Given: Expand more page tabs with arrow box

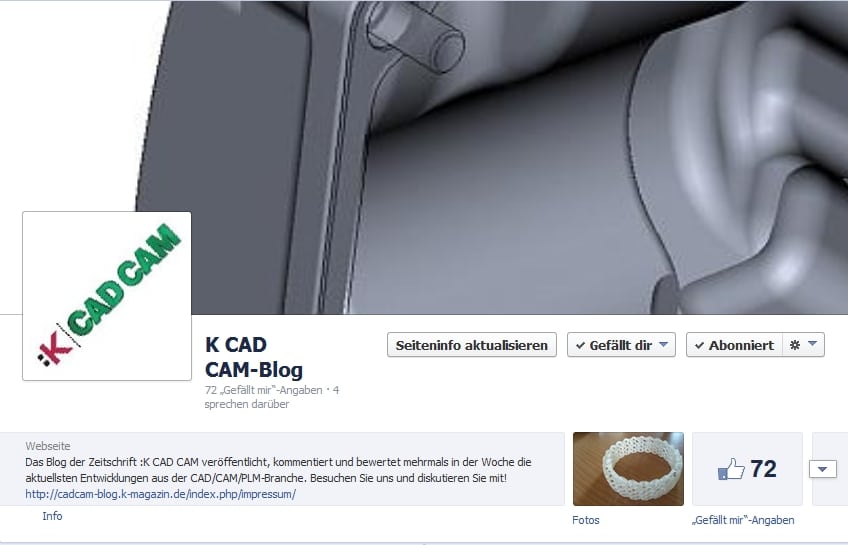Looking at the screenshot, I should pyautogui.click(x=823, y=469).
